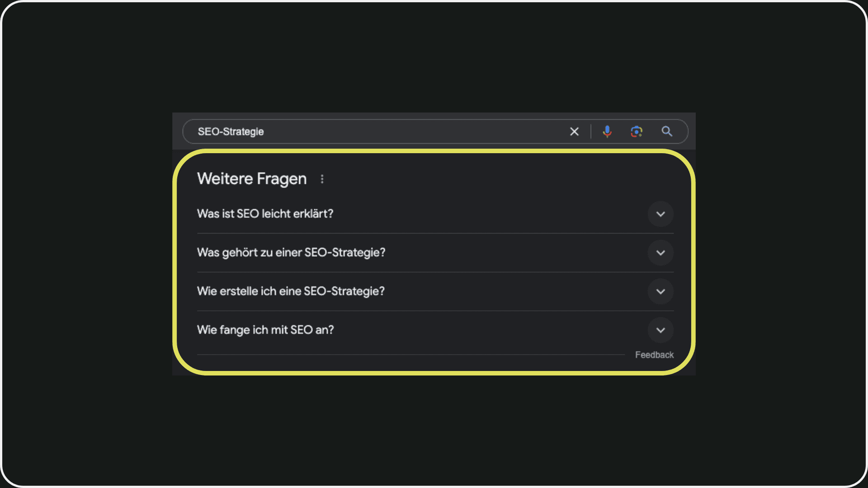The image size is (868, 488).
Task: Clear the search field with the X icon
Action: click(574, 131)
